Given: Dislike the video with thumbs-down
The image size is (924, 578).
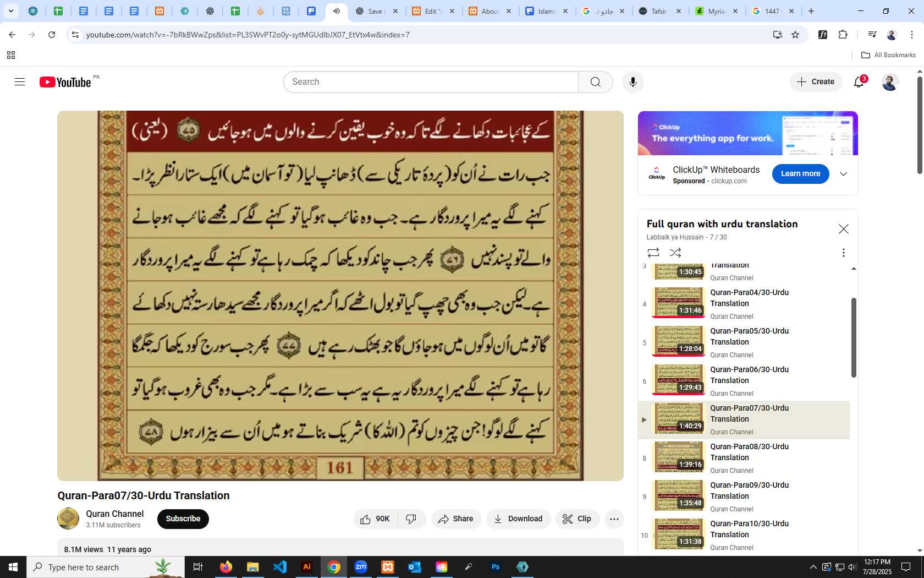Looking at the screenshot, I should point(411,519).
